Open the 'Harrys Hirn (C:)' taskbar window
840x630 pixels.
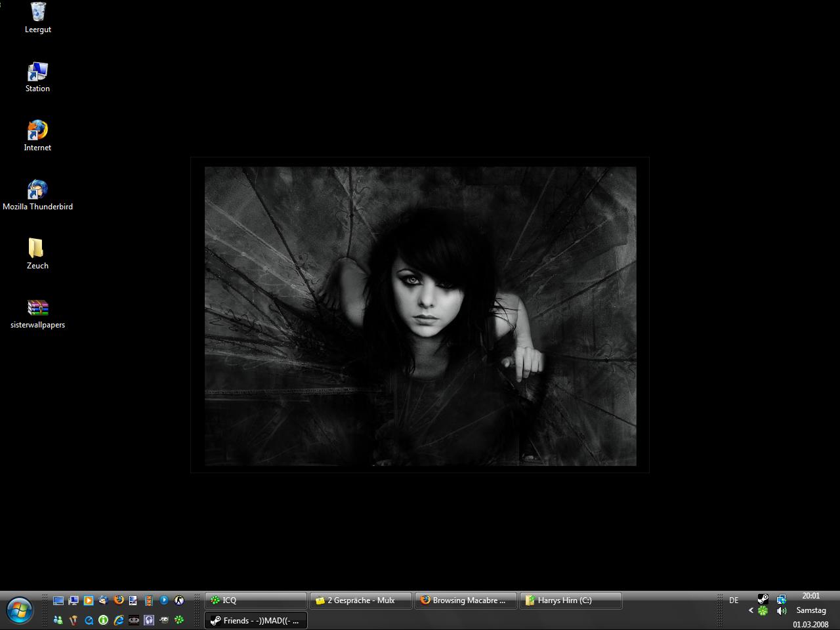(570, 600)
